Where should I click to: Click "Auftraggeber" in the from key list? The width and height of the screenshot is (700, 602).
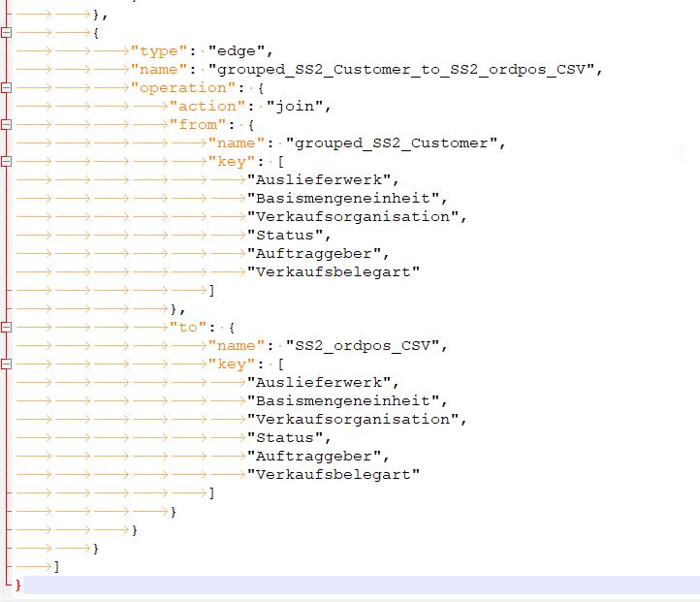point(314,254)
